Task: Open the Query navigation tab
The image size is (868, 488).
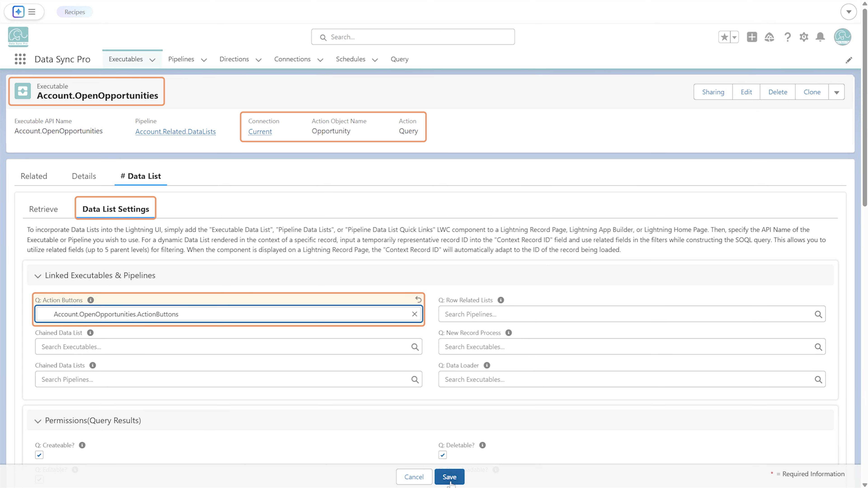Action: pos(399,59)
